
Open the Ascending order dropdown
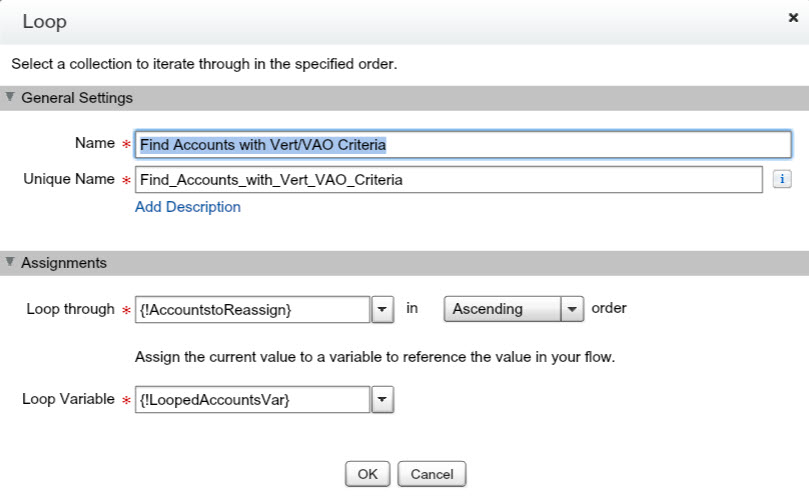click(x=513, y=309)
